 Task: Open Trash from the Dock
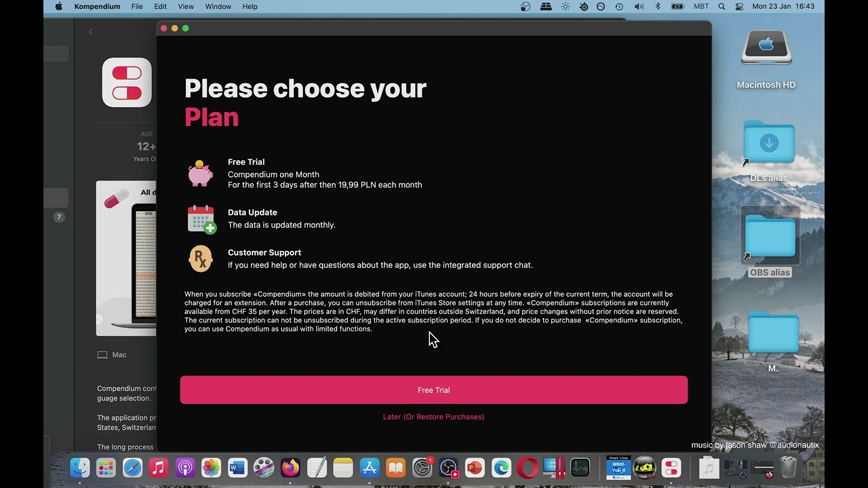788,468
